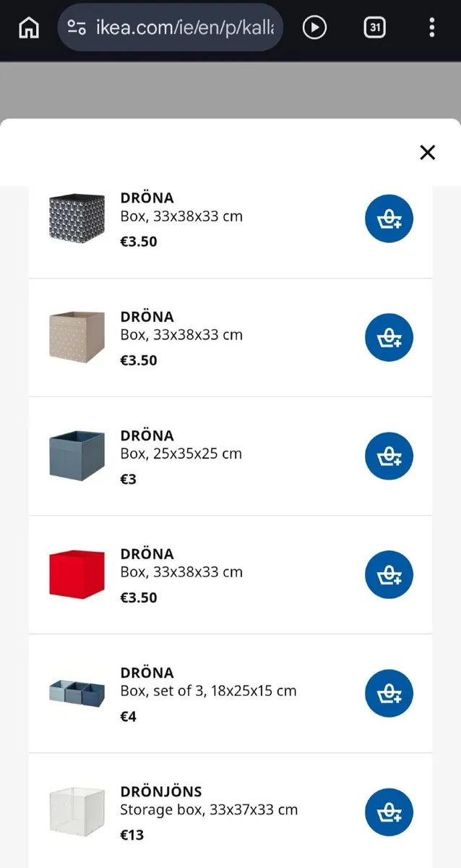Add black patterned DRÖNA box to basket
Image resolution: width=461 pixels, height=868 pixels.
(389, 218)
